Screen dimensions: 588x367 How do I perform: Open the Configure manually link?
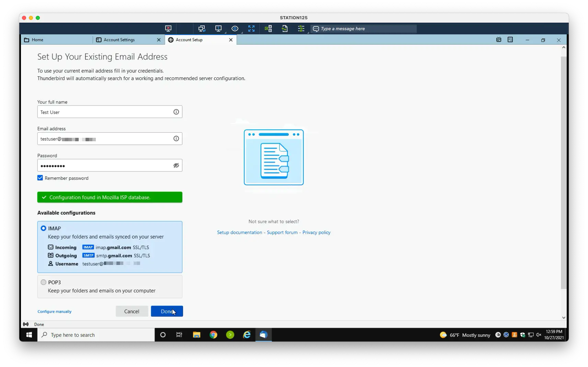55,312
